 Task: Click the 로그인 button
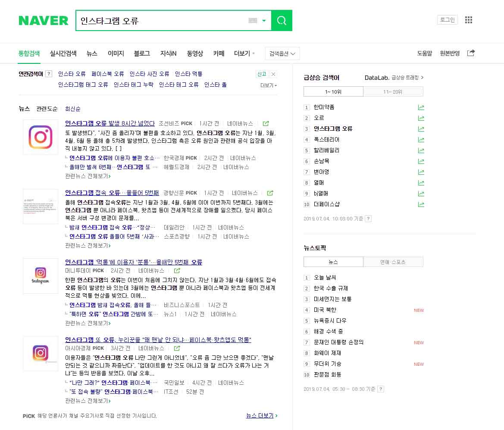[x=447, y=20]
